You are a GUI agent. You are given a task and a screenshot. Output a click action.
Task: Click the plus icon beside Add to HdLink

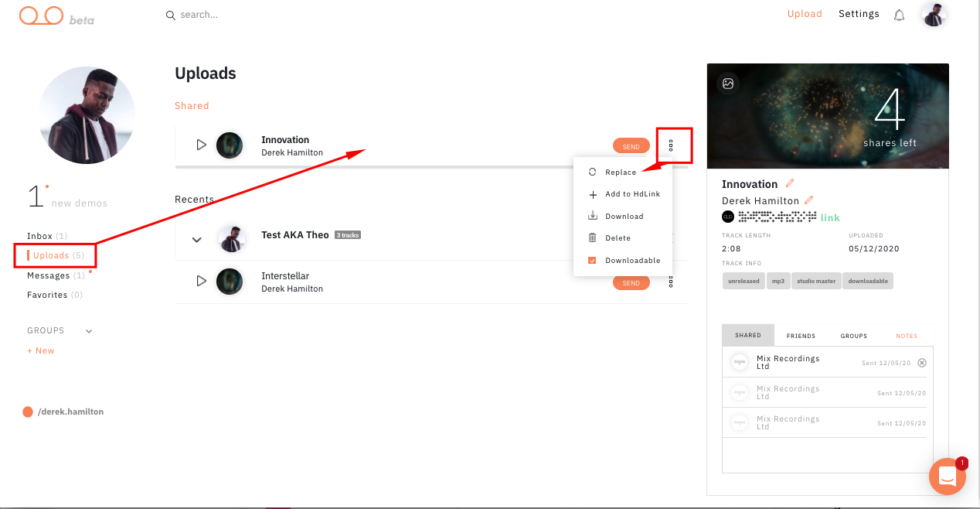[x=593, y=194]
